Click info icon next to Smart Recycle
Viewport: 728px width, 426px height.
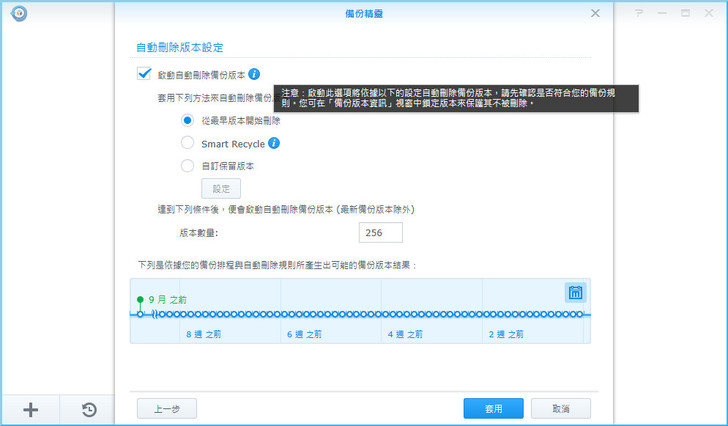[x=274, y=143]
